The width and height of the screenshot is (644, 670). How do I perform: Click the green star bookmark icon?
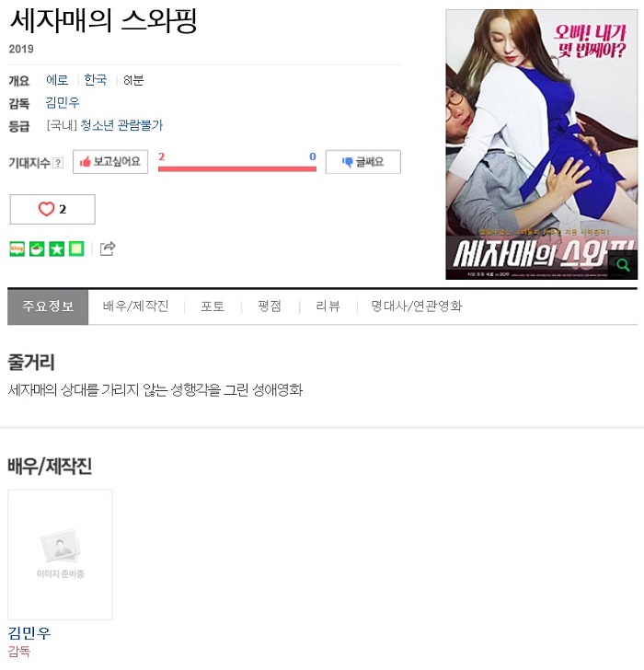click(x=57, y=248)
